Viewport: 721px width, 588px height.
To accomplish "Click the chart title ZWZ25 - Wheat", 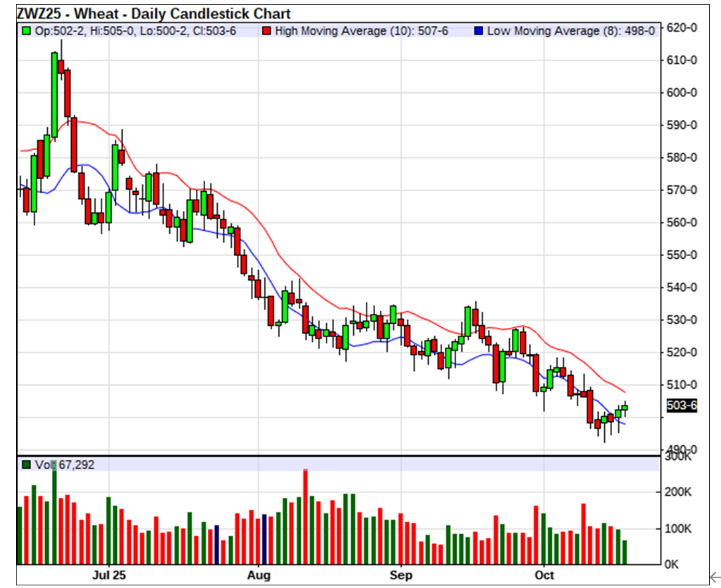I will [x=153, y=14].
